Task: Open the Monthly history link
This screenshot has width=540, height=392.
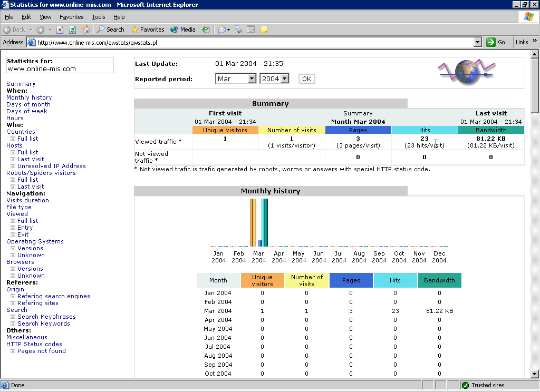Action: coord(29,97)
